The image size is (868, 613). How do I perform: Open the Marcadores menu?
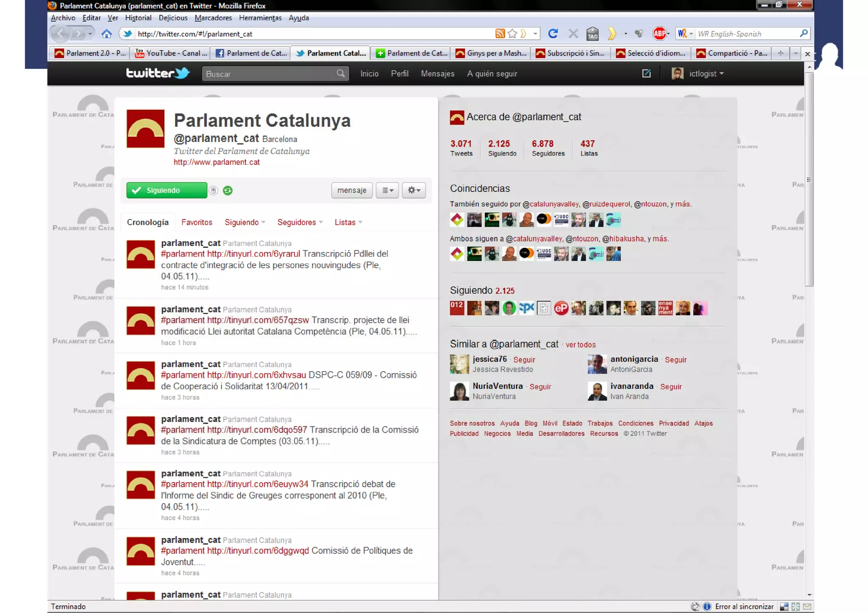tap(213, 18)
